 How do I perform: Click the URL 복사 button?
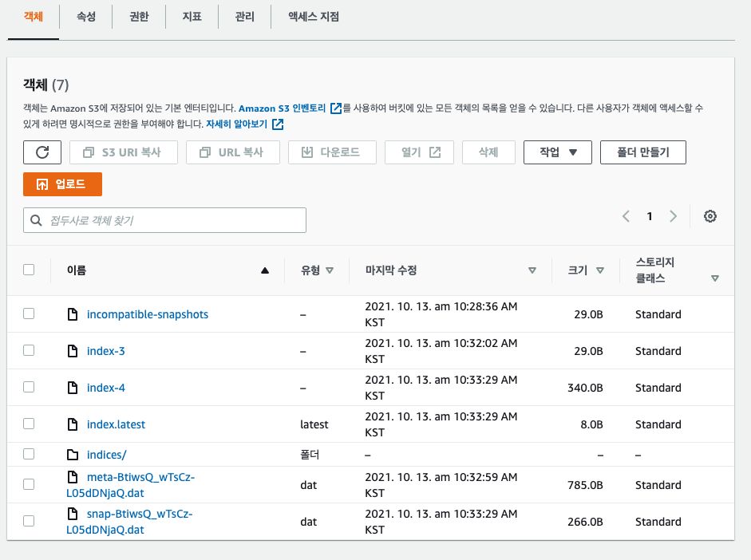tap(233, 152)
